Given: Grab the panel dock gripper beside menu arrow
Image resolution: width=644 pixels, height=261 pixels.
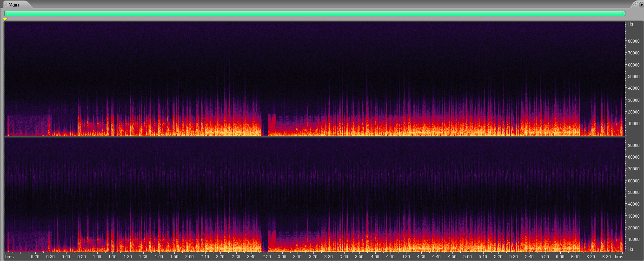Looking at the screenshot, I should pyautogui.click(x=635, y=4).
